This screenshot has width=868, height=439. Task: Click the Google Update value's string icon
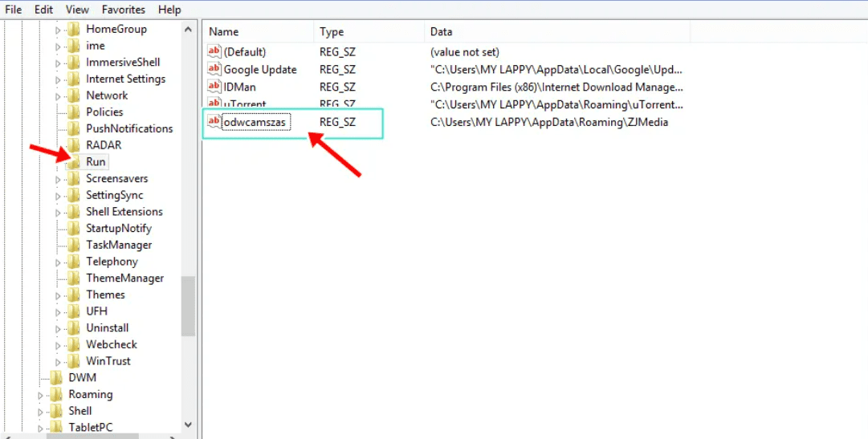pos(214,69)
